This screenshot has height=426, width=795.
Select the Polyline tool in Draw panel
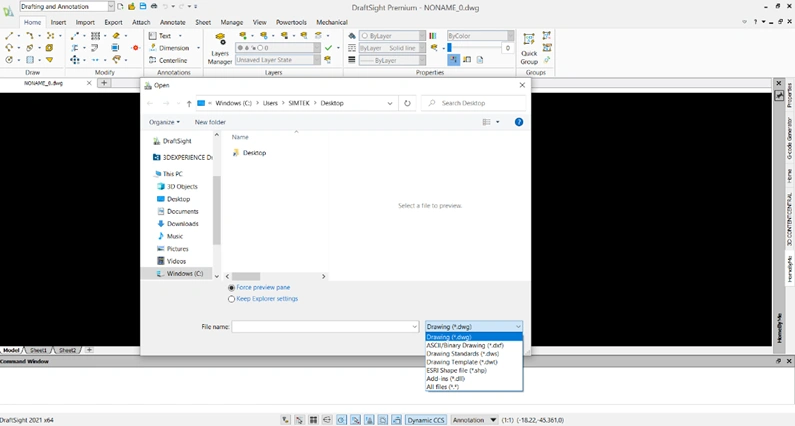(x=30, y=36)
